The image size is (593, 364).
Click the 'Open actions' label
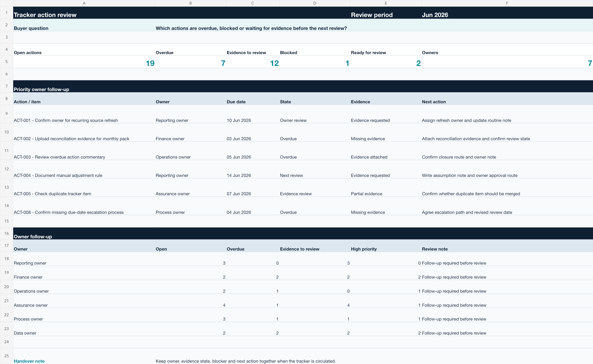28,53
